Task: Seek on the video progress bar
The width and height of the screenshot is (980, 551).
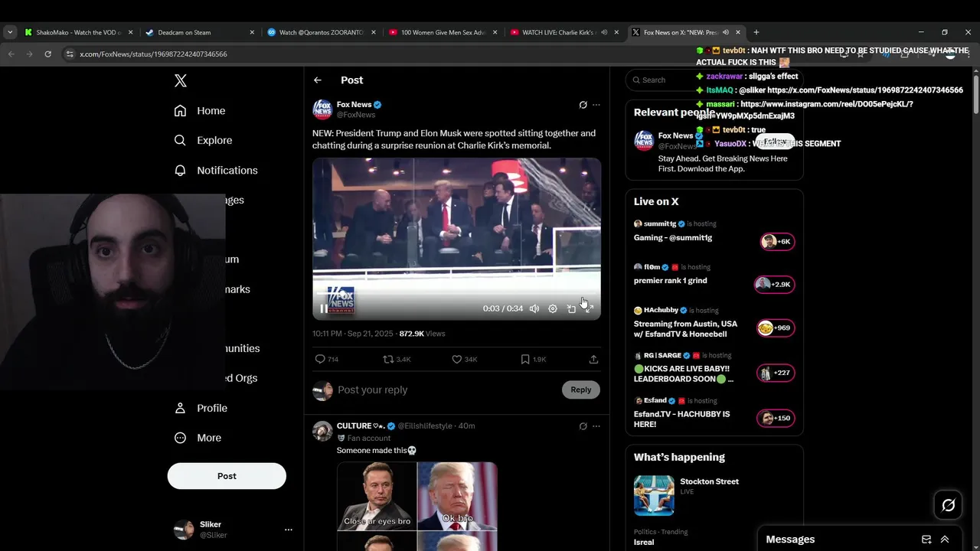Action: (456, 293)
